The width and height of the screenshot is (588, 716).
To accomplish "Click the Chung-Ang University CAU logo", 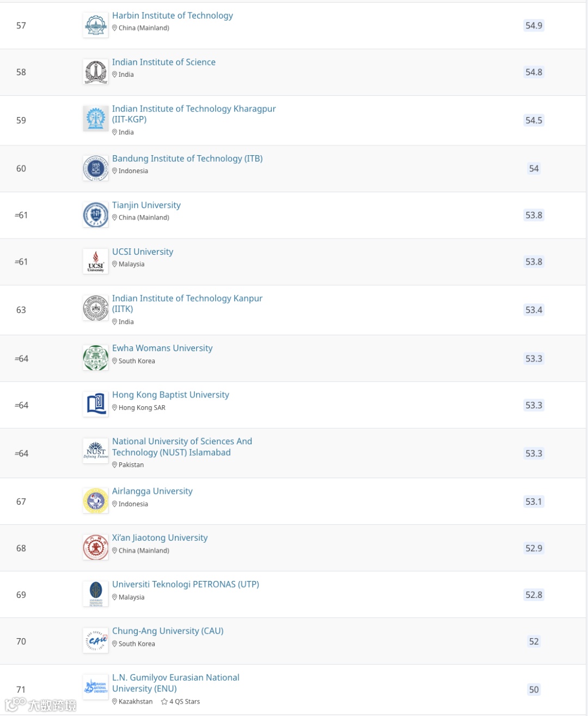I will point(96,641).
